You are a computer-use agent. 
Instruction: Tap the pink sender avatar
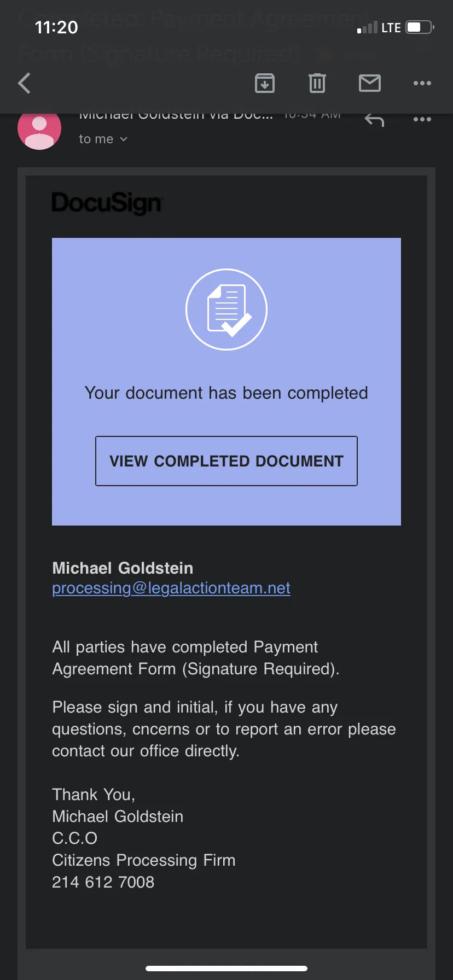click(x=39, y=129)
